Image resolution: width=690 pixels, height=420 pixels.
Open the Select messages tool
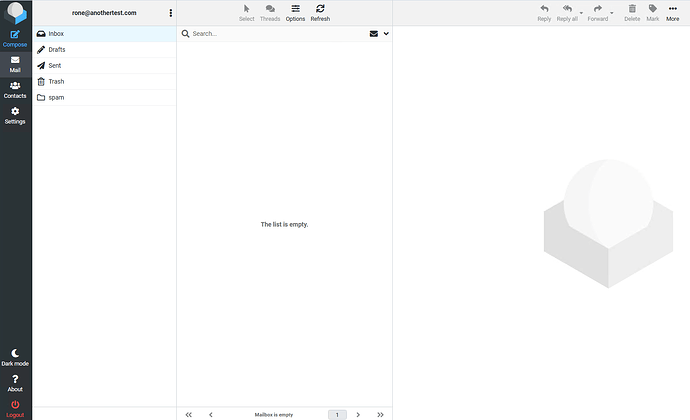[246, 12]
